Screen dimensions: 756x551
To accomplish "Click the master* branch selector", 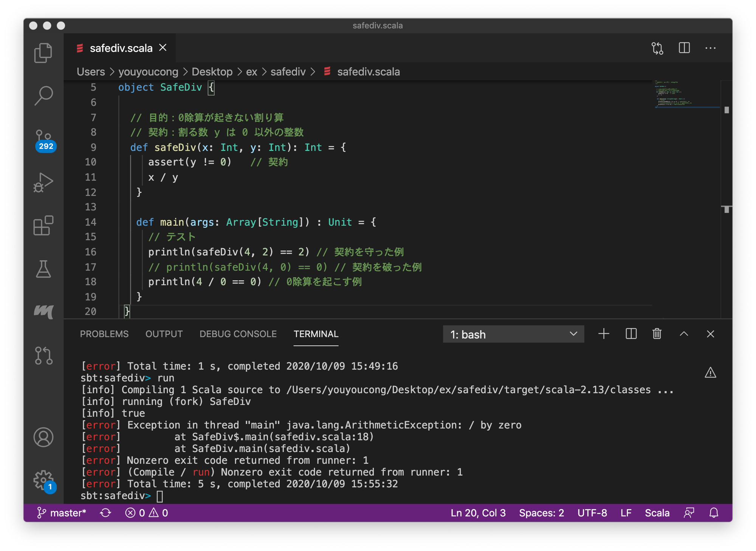I will tap(62, 513).
